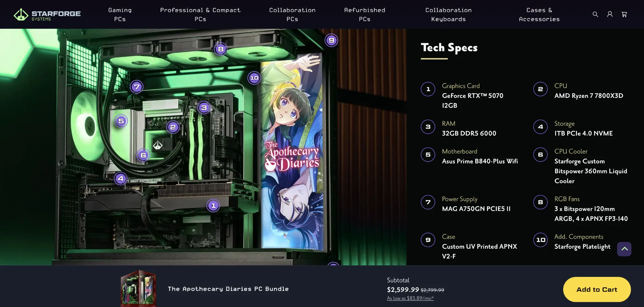Screen dimensions: 644x307
Task: Click hotspot marker 8 on top fans
Action: [x=220, y=49]
